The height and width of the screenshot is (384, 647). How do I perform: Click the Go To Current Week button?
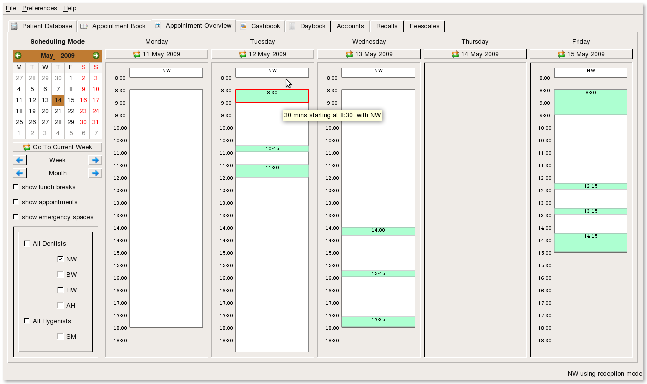point(57,147)
